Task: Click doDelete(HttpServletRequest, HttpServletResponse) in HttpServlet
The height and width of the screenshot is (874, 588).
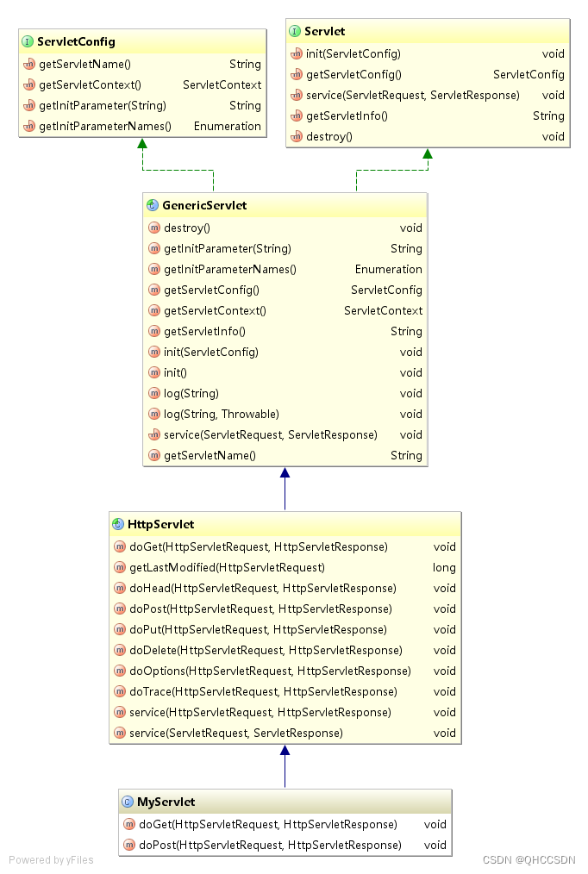Action: click(266, 650)
